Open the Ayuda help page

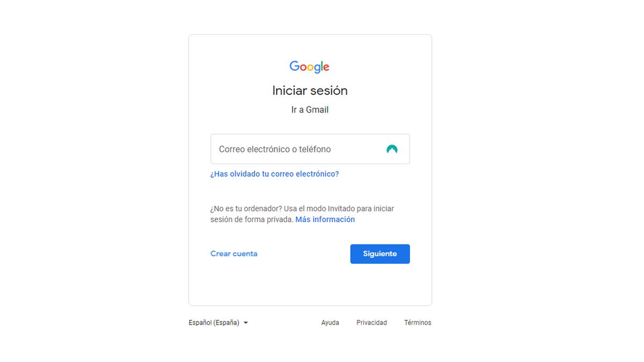[330, 322]
